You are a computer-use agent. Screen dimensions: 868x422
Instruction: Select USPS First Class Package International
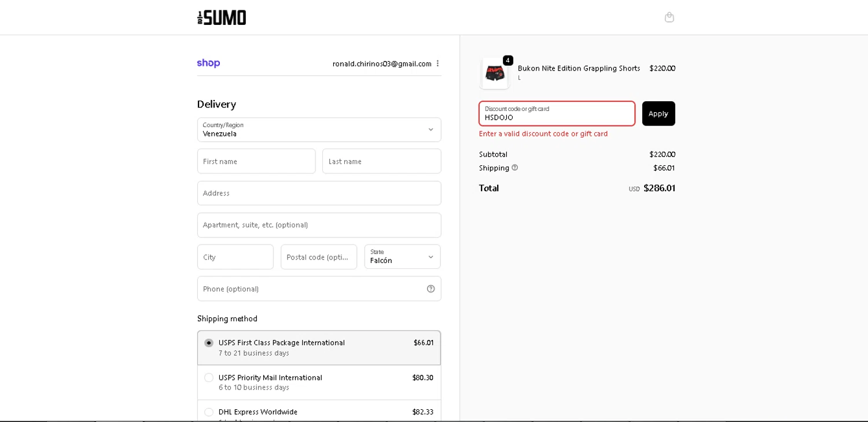click(x=319, y=347)
